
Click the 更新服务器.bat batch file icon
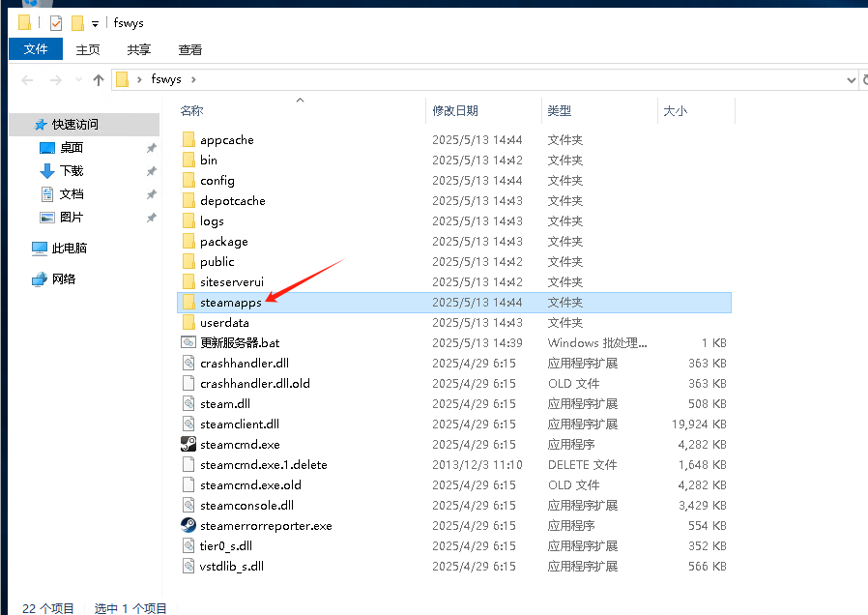click(188, 342)
